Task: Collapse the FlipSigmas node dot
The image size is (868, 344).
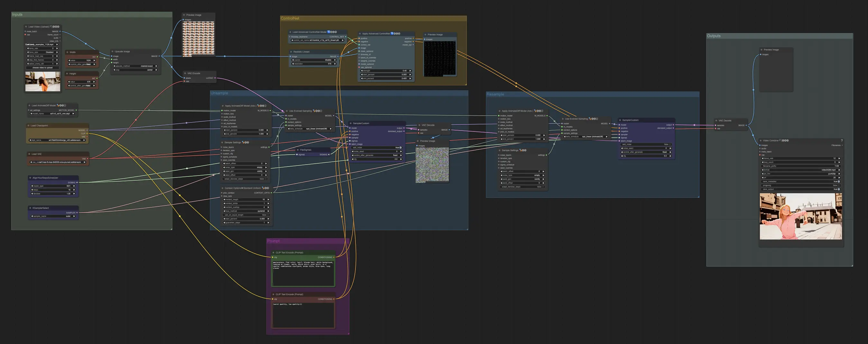Action: (x=298, y=150)
